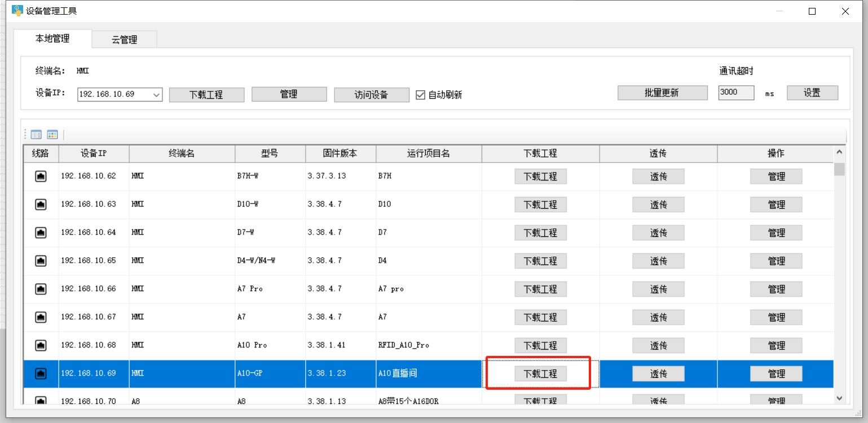This screenshot has height=423, width=868.
Task: Click 管理 for the A10 Pro row
Action: (776, 346)
